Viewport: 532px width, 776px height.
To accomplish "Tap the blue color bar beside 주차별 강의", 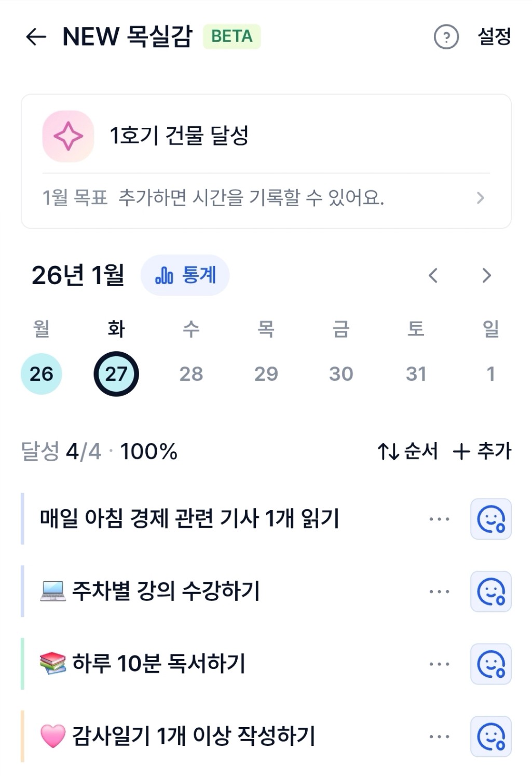I will [x=22, y=592].
